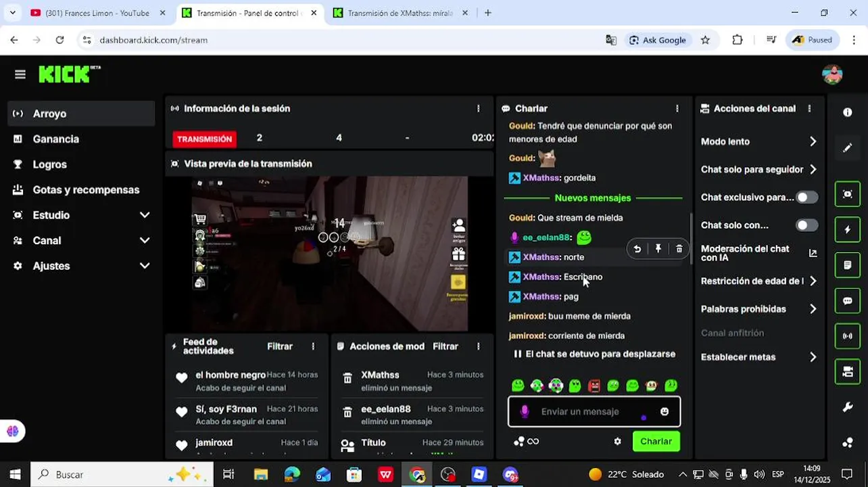Open the profile avatar menu in the top-right corner
The height and width of the screenshot is (487, 868).
click(x=832, y=74)
